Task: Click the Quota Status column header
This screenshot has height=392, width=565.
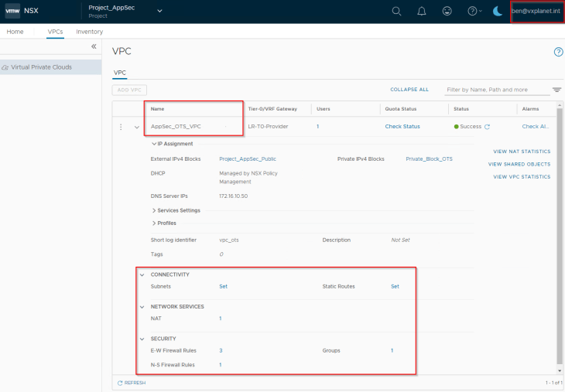Action: [401, 109]
